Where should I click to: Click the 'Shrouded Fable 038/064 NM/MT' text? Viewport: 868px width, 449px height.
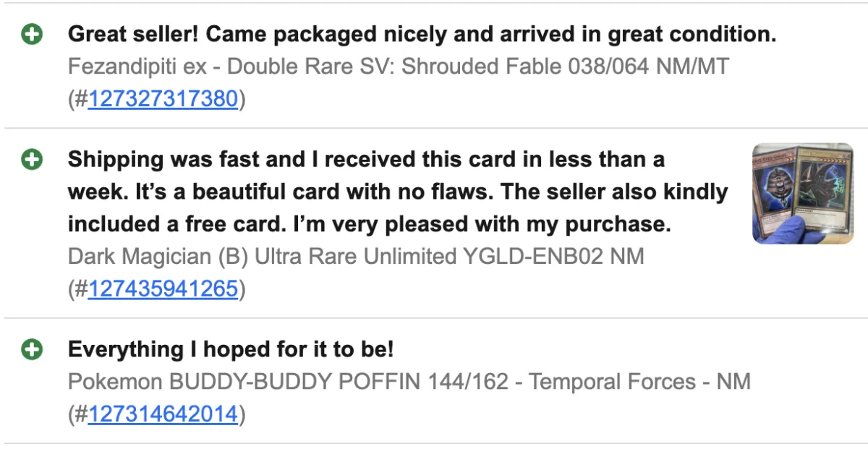point(565,67)
